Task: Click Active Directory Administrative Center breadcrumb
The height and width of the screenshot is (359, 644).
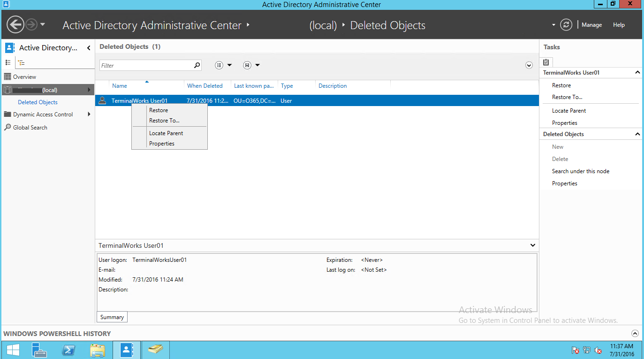Action: (152, 25)
